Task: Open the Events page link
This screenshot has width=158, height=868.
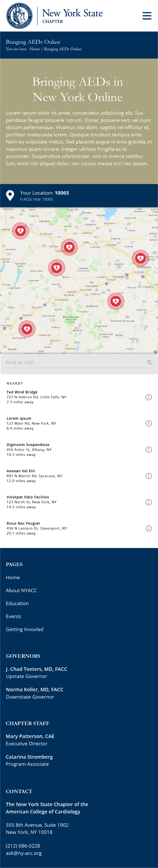Action: [x=13, y=616]
